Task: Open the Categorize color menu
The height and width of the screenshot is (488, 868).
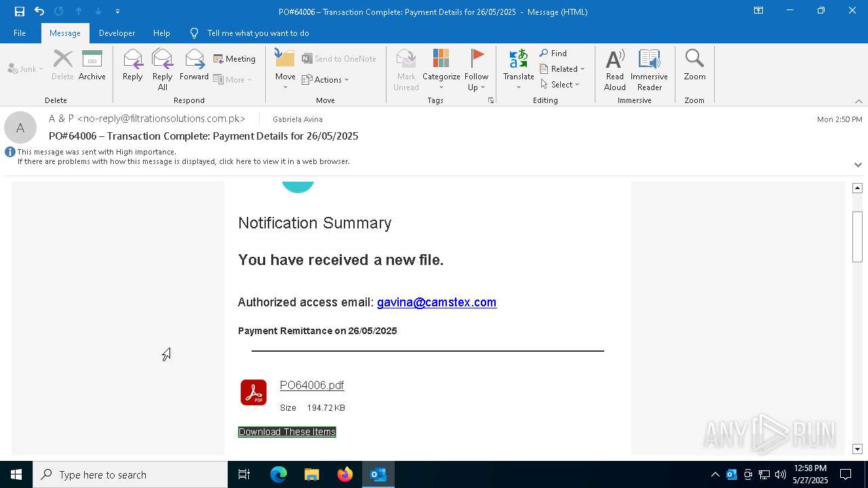Action: pos(441,70)
